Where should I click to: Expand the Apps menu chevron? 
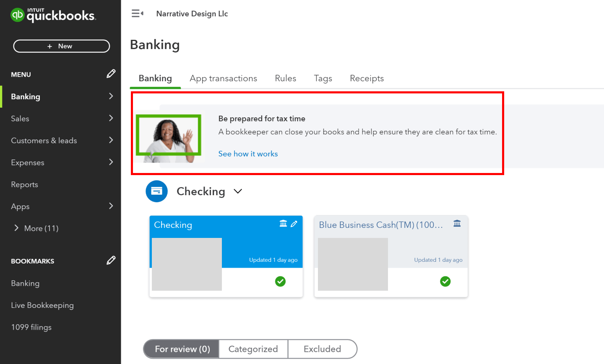111,206
